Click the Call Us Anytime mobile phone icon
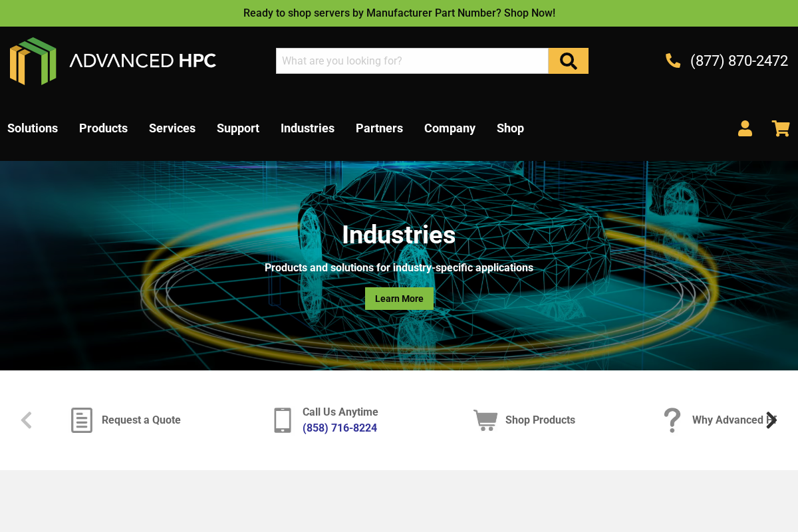 pos(283,420)
